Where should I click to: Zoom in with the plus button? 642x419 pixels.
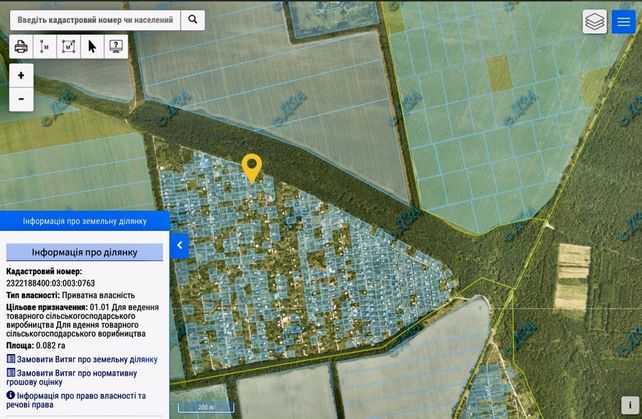click(21, 75)
